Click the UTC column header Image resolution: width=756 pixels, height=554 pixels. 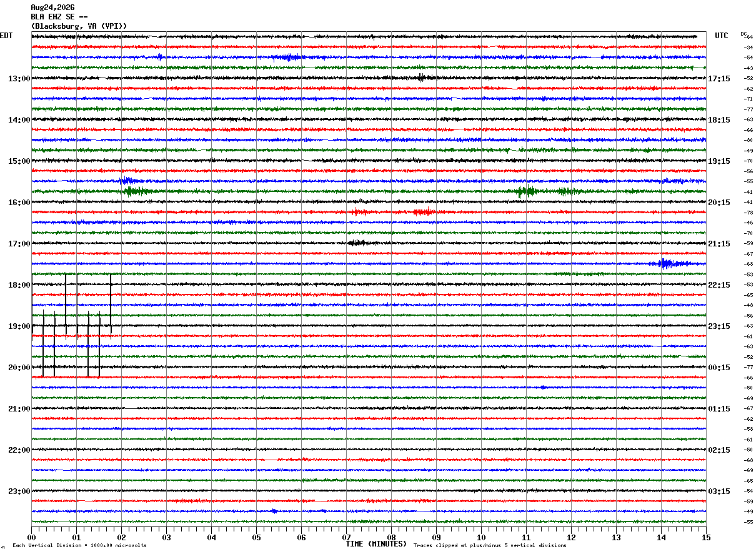point(722,36)
